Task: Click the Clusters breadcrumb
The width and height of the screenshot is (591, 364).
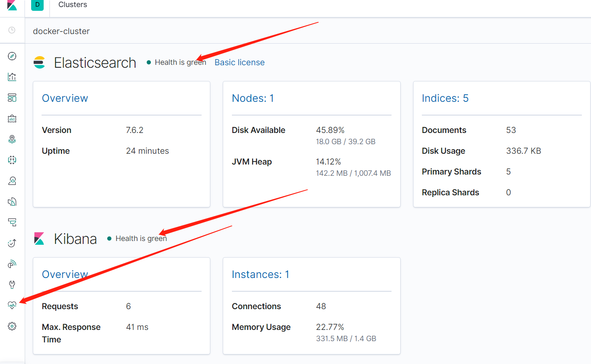Action: click(73, 5)
